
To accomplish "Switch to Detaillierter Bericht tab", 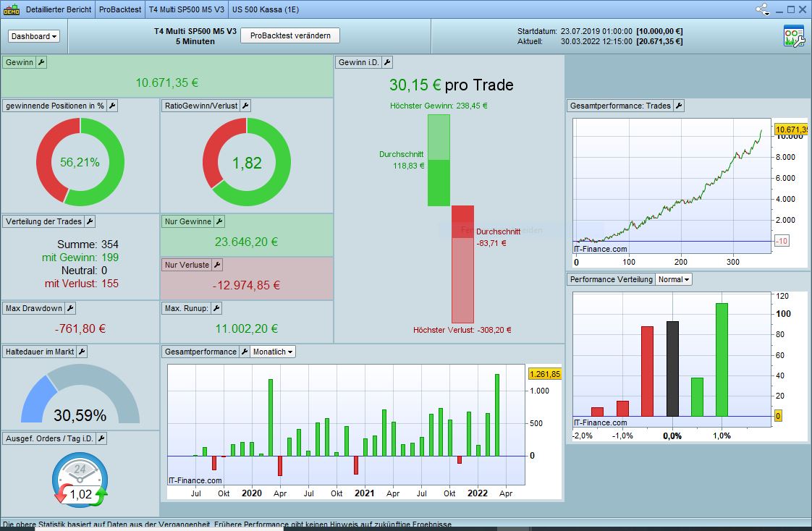I will point(58,9).
